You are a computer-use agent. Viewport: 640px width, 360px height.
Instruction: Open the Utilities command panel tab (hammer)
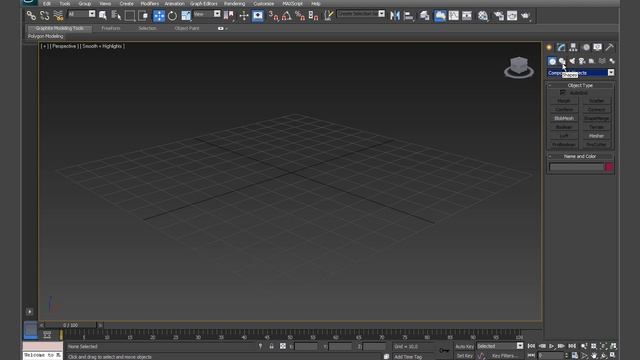click(609, 47)
